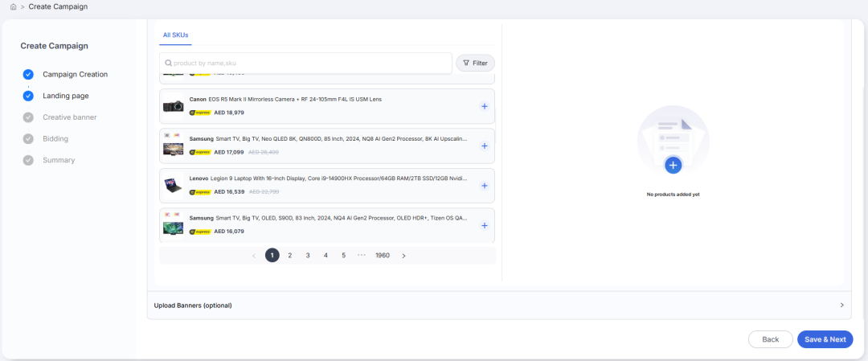Click the express badge on Lenovo row
This screenshot has width=868, height=361.
click(x=200, y=192)
